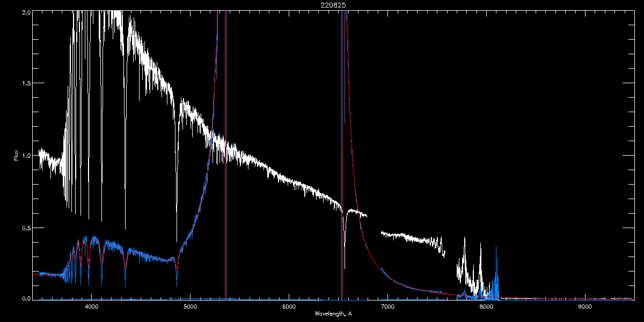
Task: Click the 1.5 flux tick label
Action: coord(26,84)
